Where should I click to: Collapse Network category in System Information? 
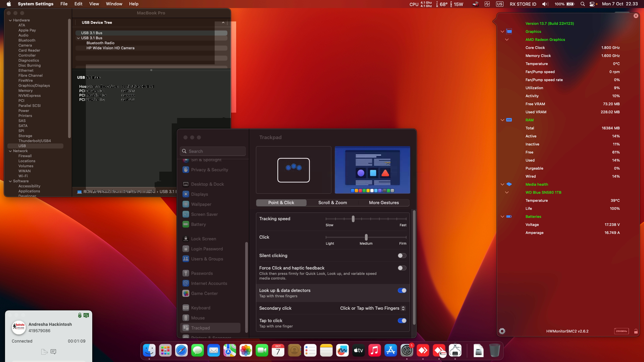pos(10,151)
